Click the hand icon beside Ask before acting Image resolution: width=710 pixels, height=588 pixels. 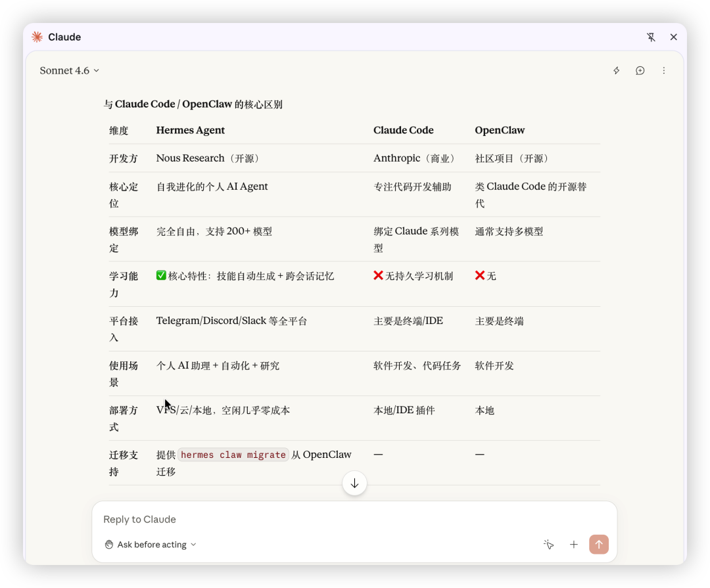108,544
